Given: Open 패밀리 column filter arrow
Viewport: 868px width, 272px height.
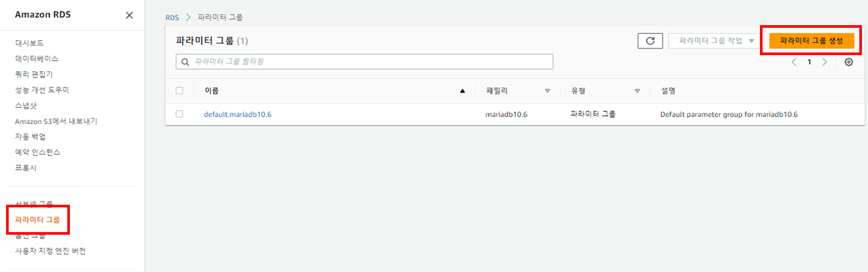Looking at the screenshot, I should 547,91.
